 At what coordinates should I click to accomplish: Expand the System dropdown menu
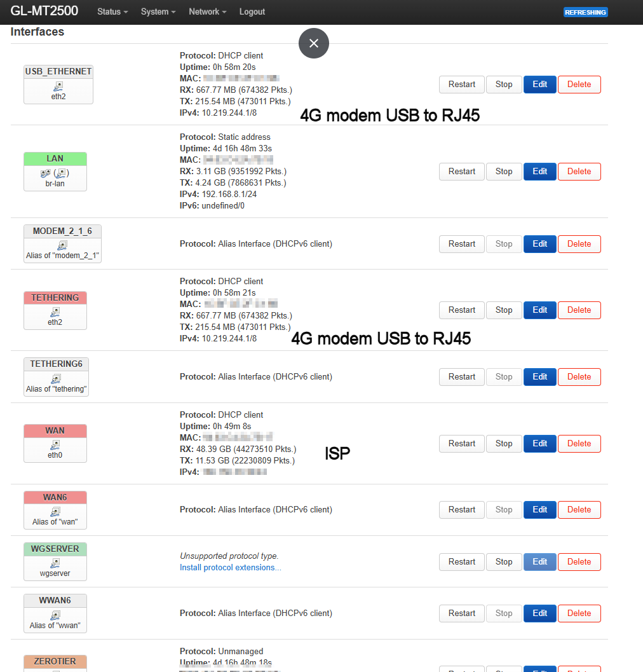(158, 11)
